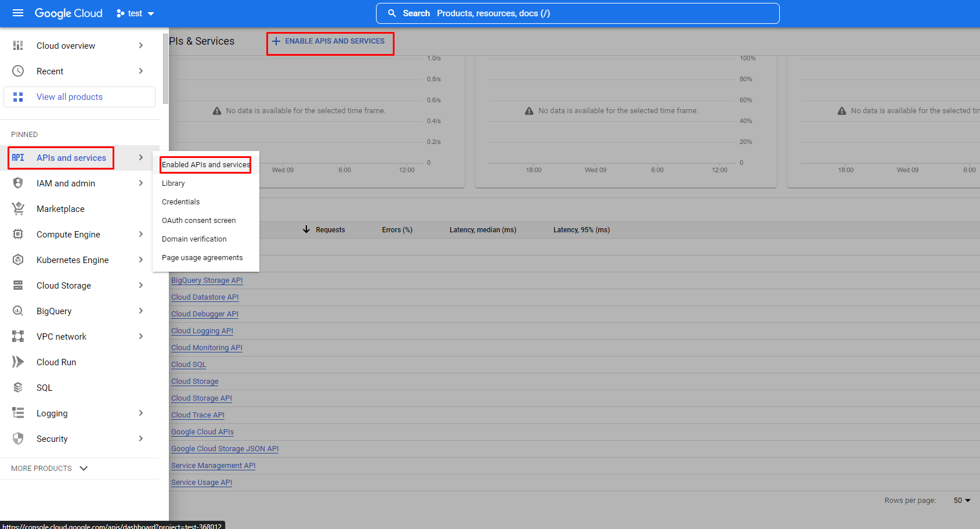Expand the More Products section

50,468
